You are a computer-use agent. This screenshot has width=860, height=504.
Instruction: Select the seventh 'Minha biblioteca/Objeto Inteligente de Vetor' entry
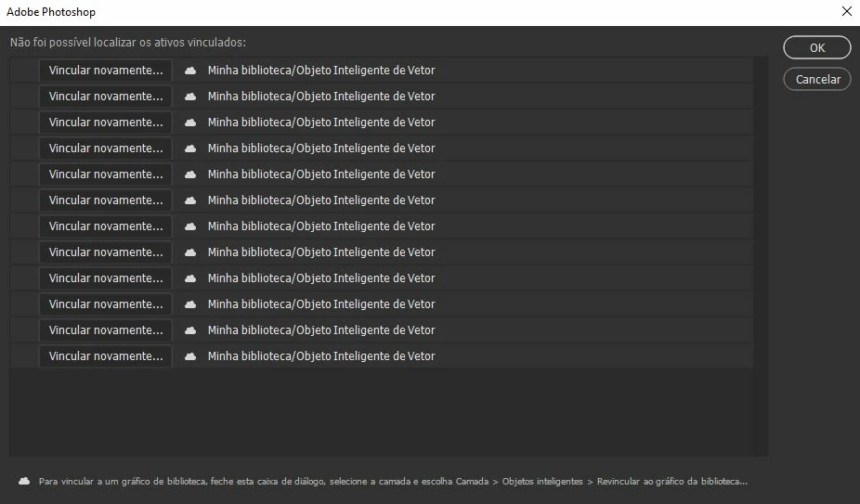click(321, 226)
